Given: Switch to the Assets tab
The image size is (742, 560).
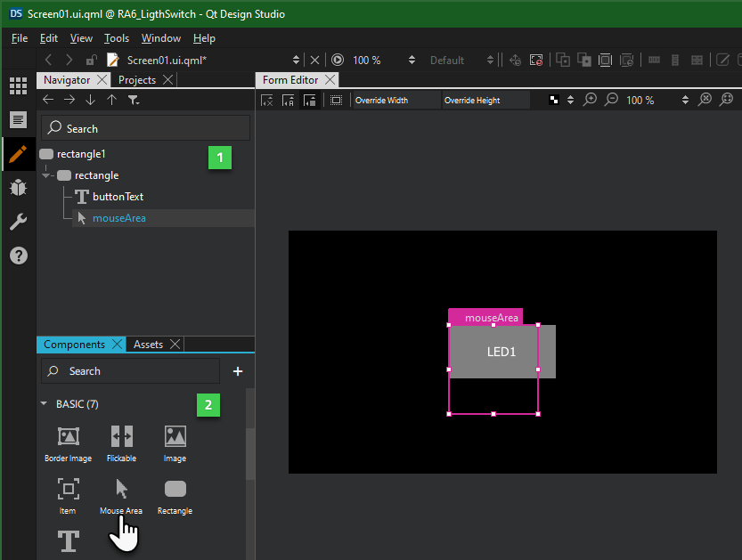Looking at the screenshot, I should point(148,345).
